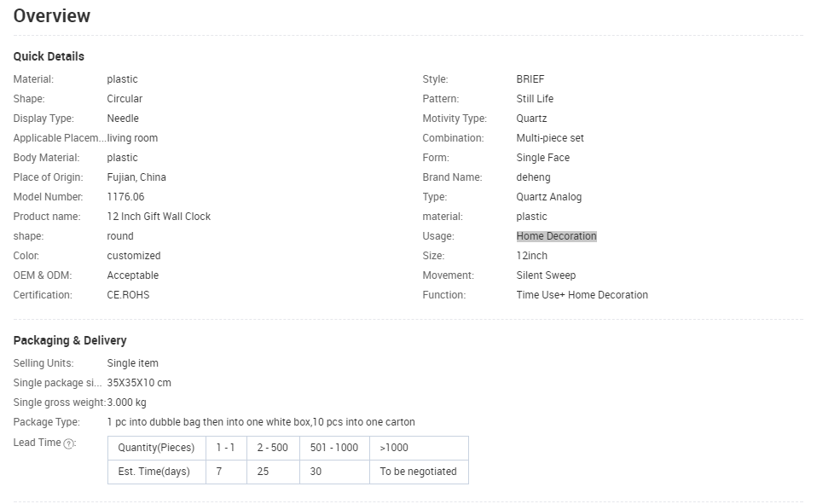Screen dimensions: 817x504
Task: Click the To be negotiated table cell
Action: (x=418, y=472)
